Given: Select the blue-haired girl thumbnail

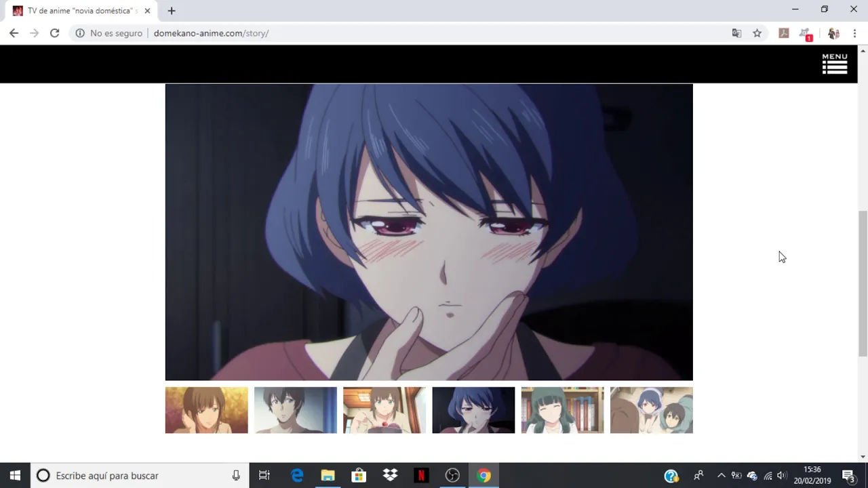Looking at the screenshot, I should click(x=473, y=410).
